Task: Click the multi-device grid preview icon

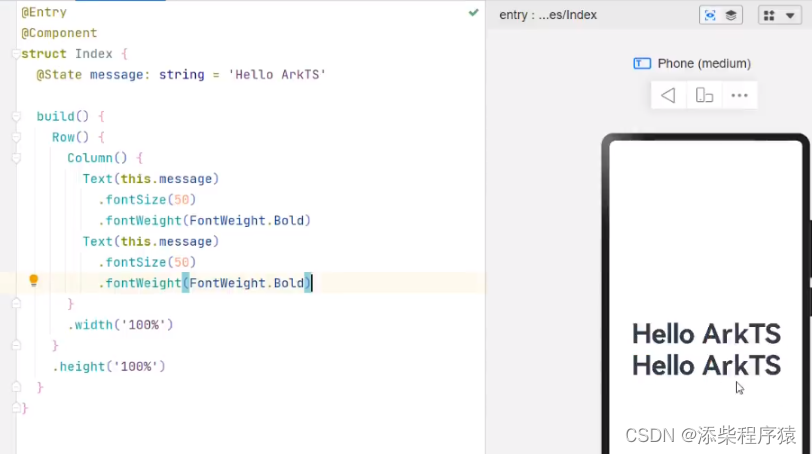Action: pyautogui.click(x=769, y=16)
